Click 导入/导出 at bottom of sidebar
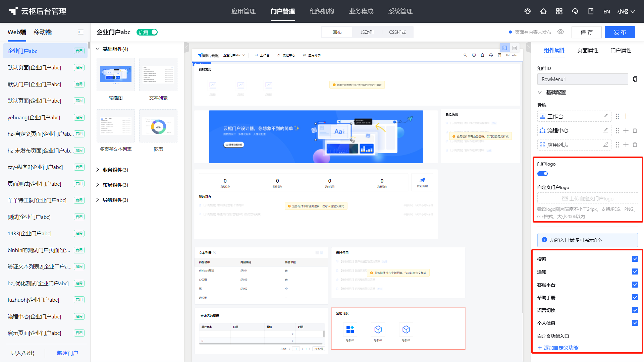Image resolution: width=644 pixels, height=362 pixels. 22,353
